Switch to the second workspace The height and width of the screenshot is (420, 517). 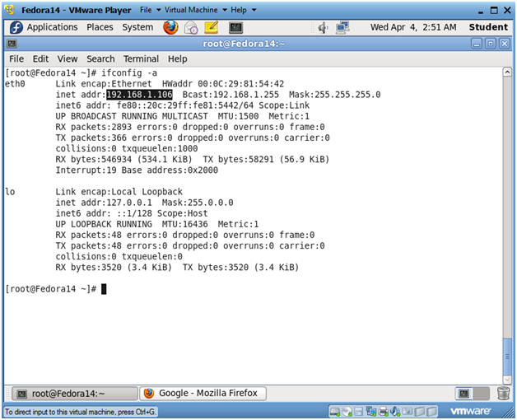click(x=481, y=394)
